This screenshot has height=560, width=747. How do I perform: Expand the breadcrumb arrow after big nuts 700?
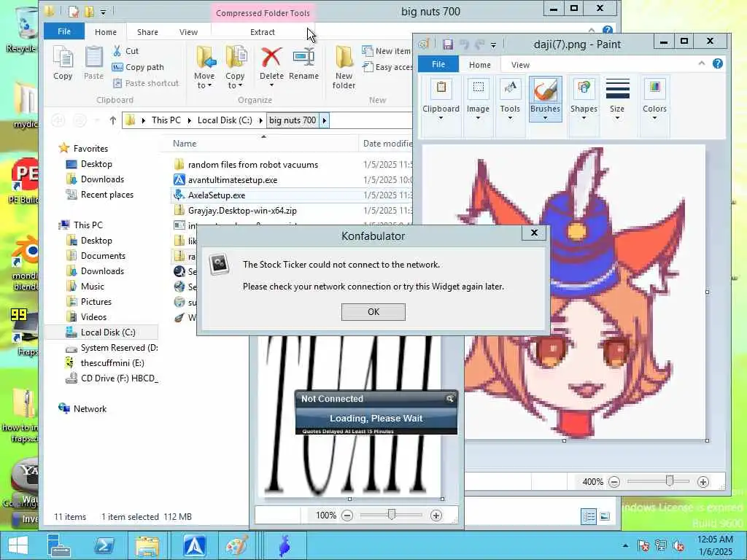324,120
